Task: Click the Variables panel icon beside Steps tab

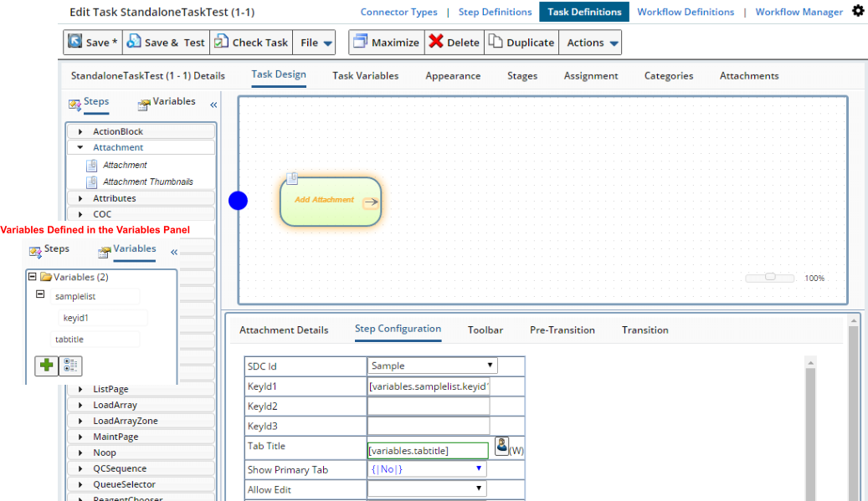Action: pos(144,104)
